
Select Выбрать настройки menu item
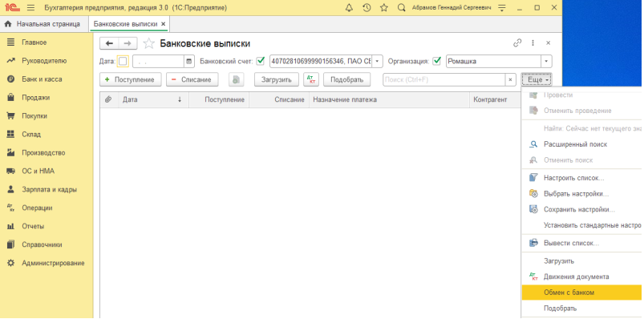[581, 194]
